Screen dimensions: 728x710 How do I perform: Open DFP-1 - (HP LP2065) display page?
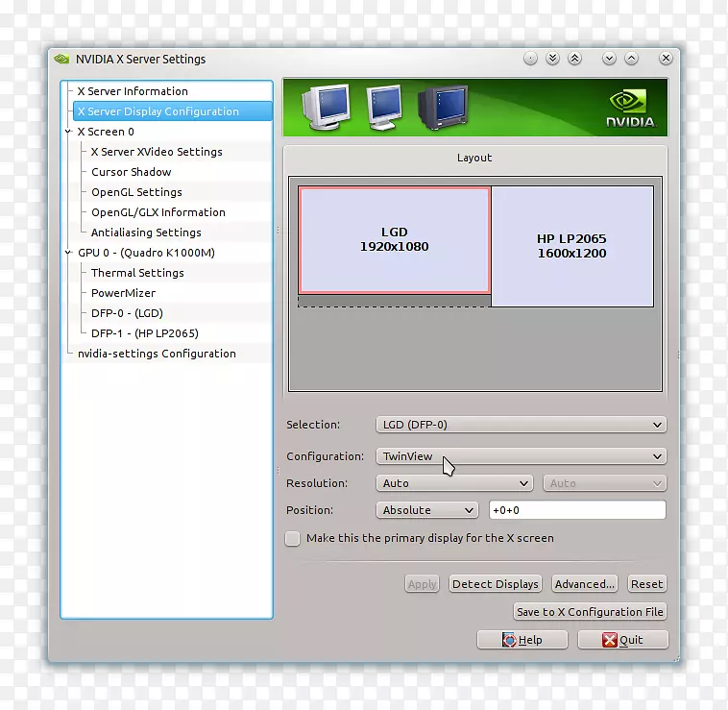pos(145,333)
